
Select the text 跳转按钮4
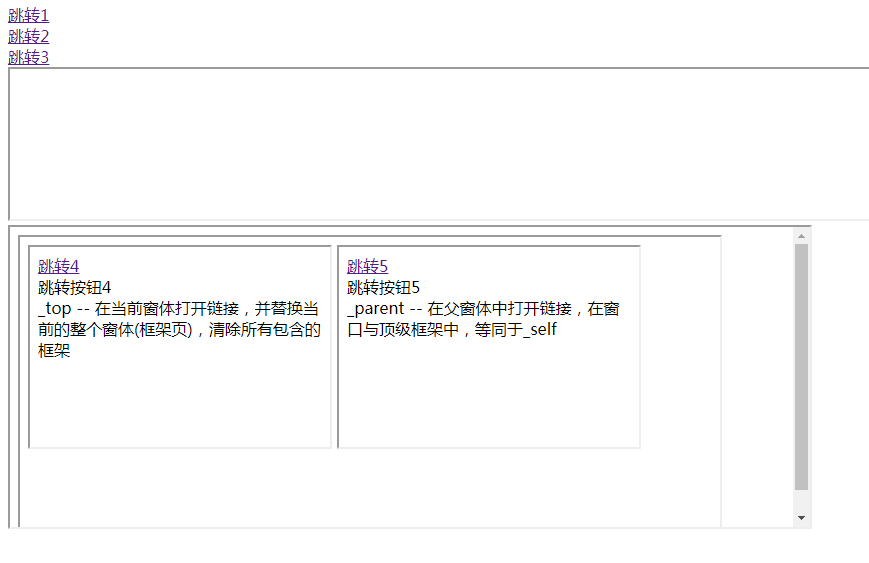click(x=74, y=288)
